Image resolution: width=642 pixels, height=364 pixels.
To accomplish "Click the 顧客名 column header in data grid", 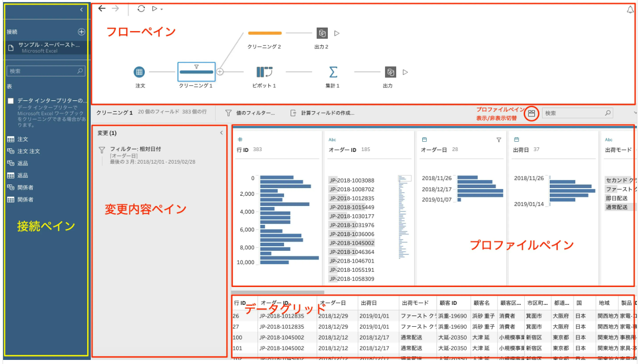I will pos(482,303).
